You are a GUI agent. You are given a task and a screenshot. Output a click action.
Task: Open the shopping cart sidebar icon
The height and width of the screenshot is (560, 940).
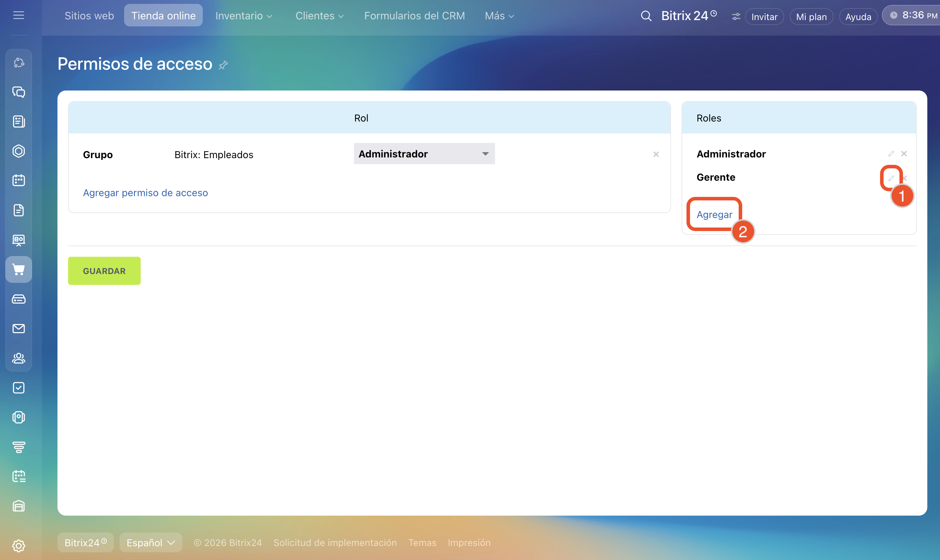coord(18,269)
